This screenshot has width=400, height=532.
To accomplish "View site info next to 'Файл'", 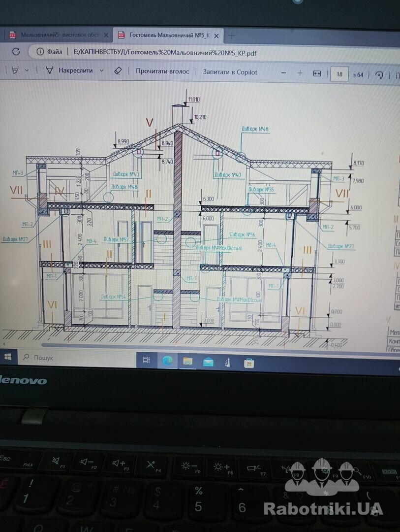I will pyautogui.click(x=40, y=52).
